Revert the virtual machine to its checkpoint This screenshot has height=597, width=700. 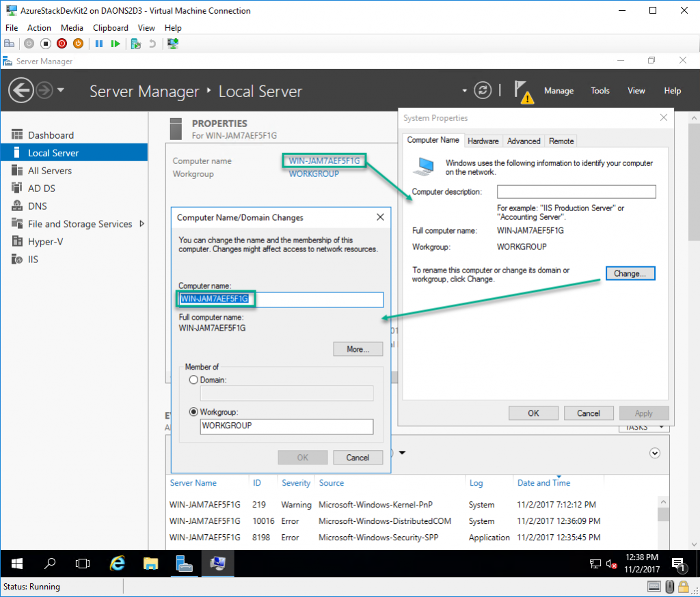[153, 43]
